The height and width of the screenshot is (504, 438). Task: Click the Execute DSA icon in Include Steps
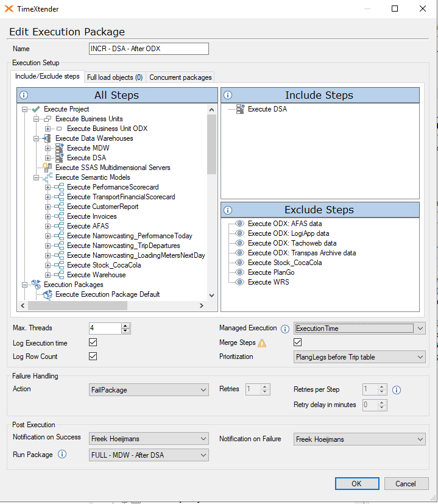241,109
